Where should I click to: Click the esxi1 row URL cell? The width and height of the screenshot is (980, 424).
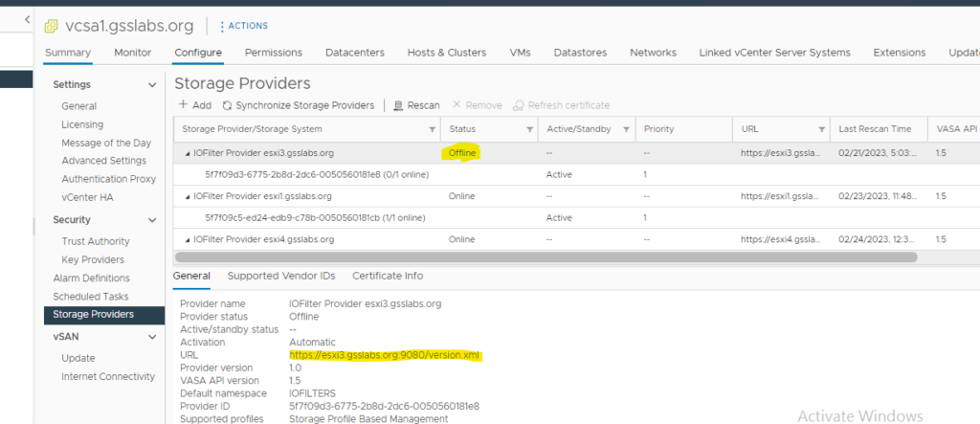779,196
